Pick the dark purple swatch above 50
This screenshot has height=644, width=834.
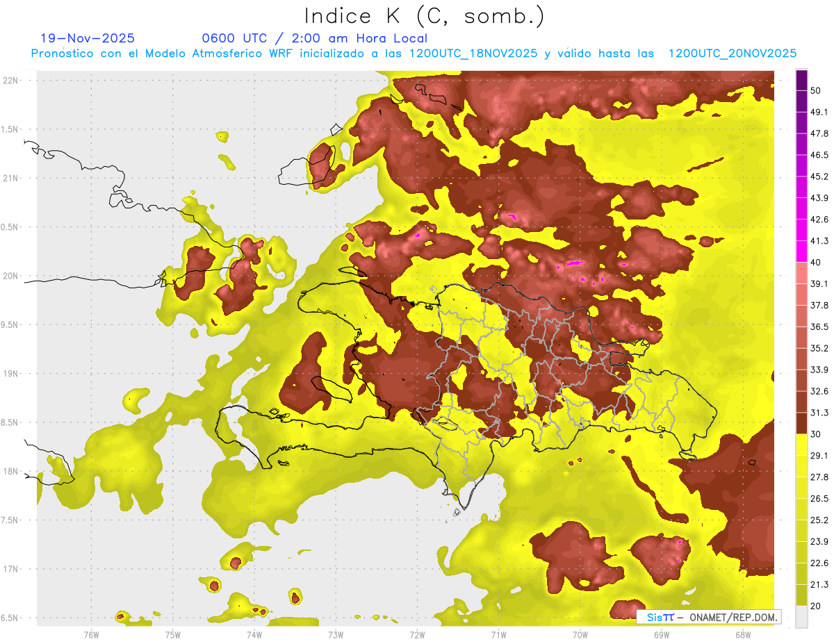[x=801, y=81]
